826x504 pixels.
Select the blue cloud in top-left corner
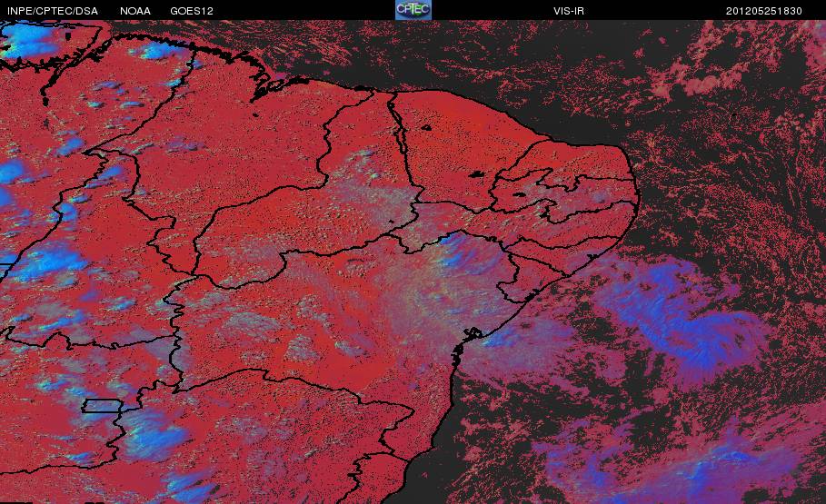29,39
